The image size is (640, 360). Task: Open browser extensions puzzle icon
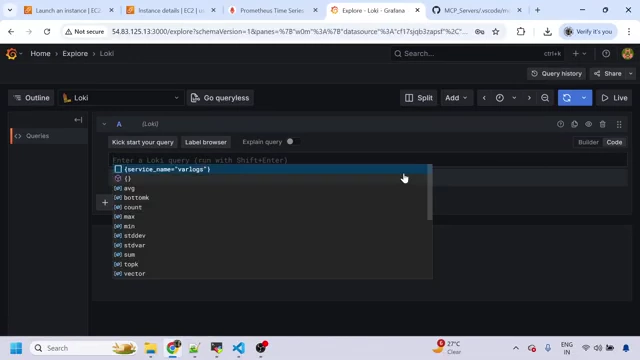[x=521, y=31]
